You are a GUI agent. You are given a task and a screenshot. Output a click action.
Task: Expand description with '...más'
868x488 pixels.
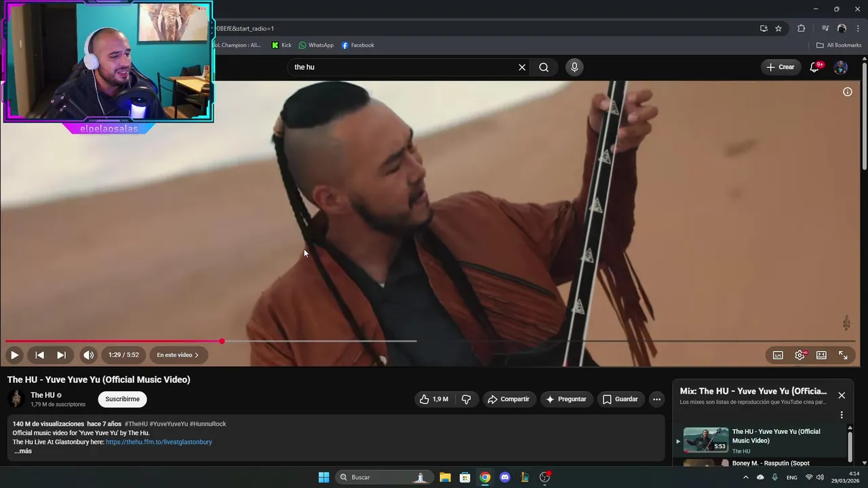[x=23, y=451]
